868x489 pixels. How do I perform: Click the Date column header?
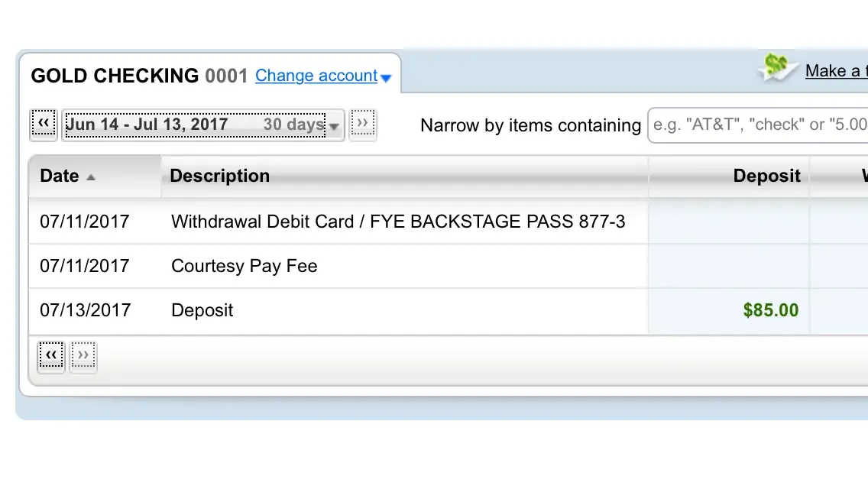click(x=60, y=176)
